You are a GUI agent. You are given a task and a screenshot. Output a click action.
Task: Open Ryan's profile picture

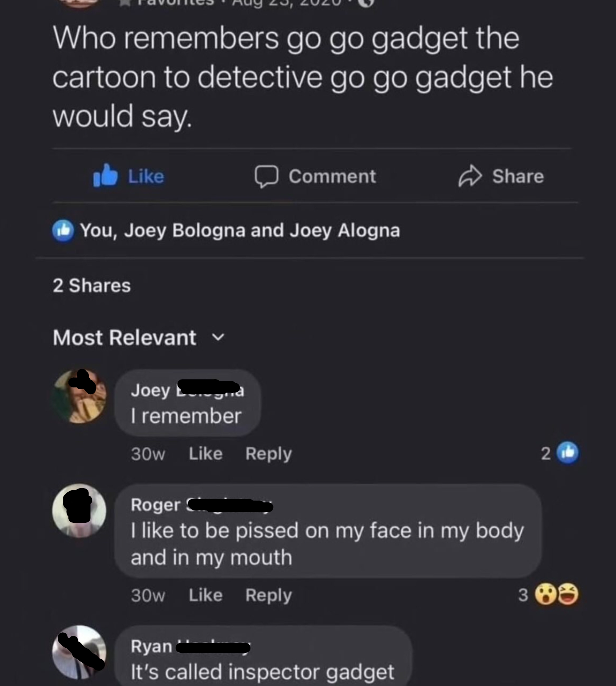(79, 652)
